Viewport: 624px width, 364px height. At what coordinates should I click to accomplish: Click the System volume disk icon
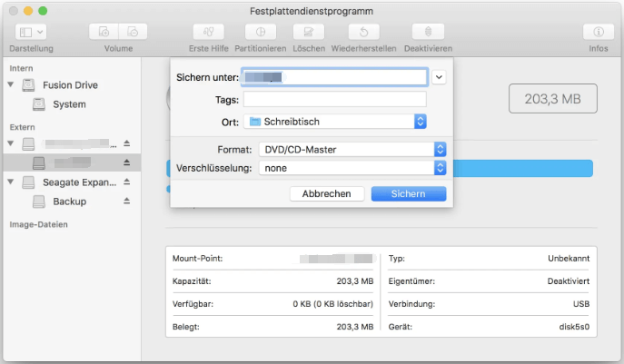pos(38,104)
